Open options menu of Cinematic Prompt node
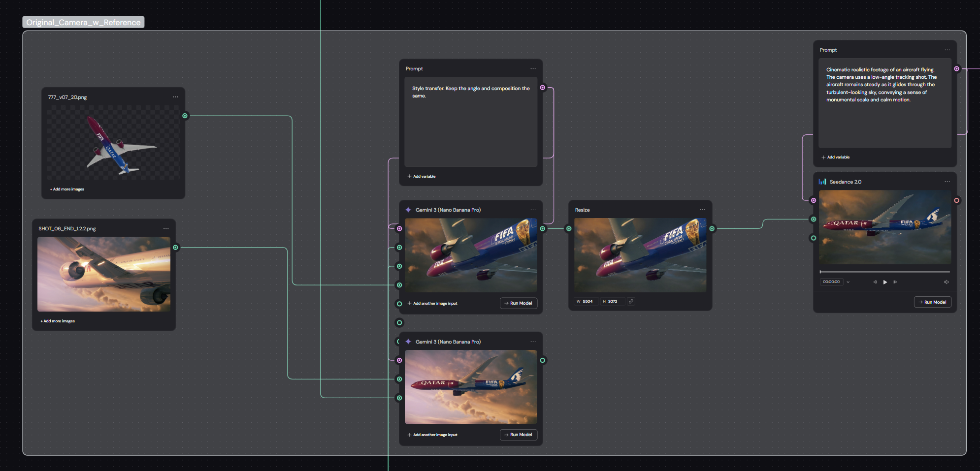The image size is (980, 471). (x=947, y=50)
